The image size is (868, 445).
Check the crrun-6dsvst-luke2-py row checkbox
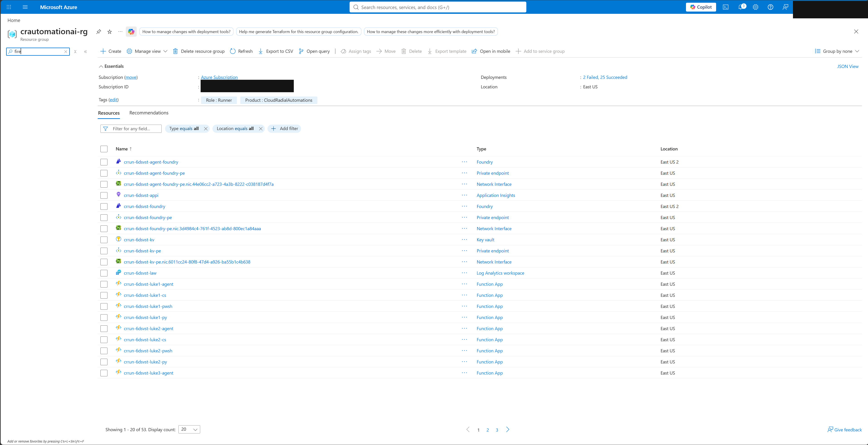(x=104, y=362)
